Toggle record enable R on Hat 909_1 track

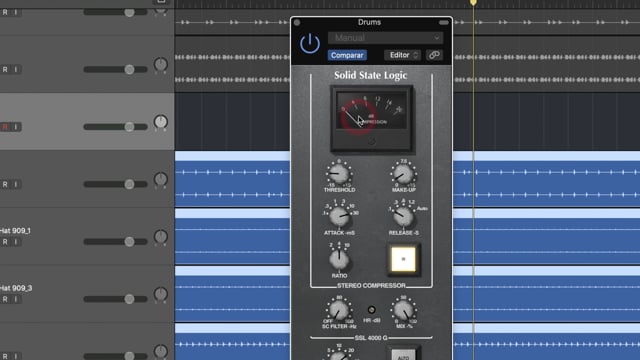[5, 242]
